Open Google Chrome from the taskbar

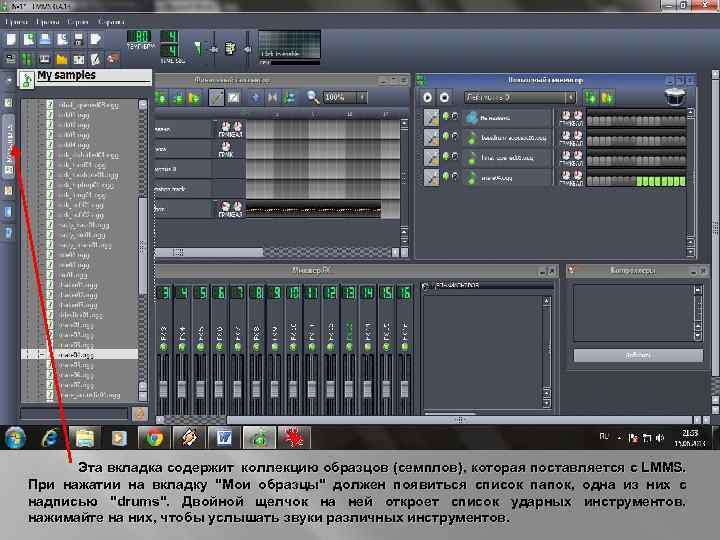(154, 438)
